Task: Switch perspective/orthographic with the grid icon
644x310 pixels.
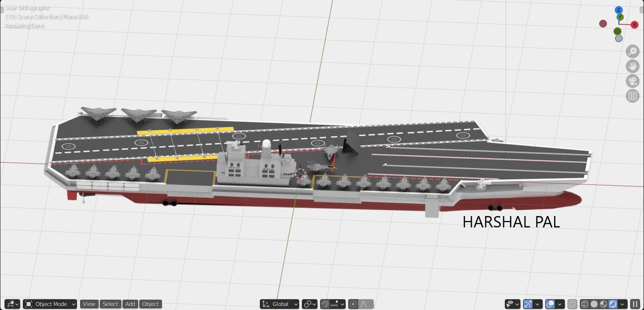Action: tap(633, 96)
